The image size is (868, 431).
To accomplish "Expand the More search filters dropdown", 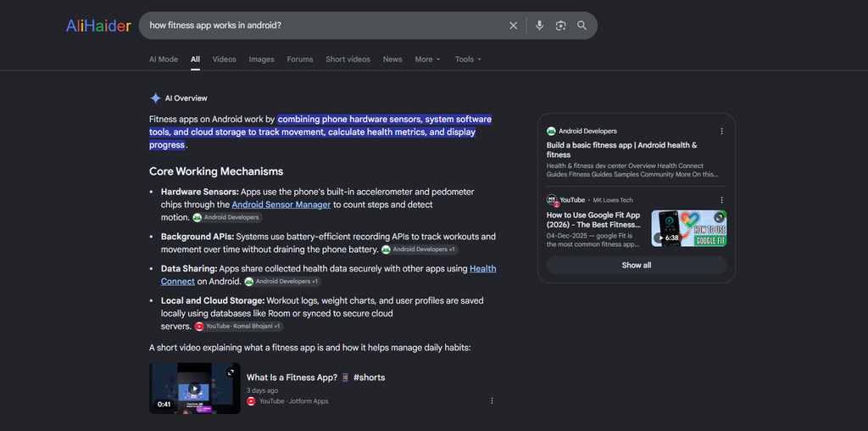I will tap(427, 59).
